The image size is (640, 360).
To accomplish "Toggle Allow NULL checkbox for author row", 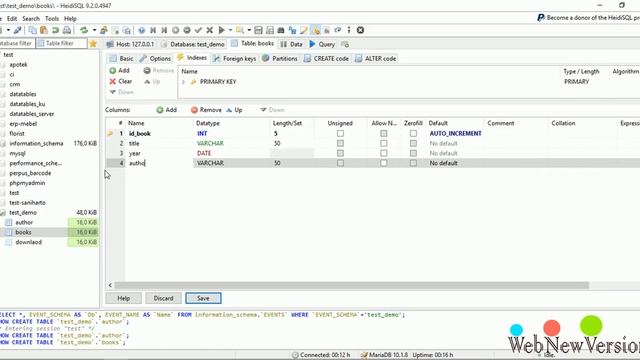I will tap(384, 163).
